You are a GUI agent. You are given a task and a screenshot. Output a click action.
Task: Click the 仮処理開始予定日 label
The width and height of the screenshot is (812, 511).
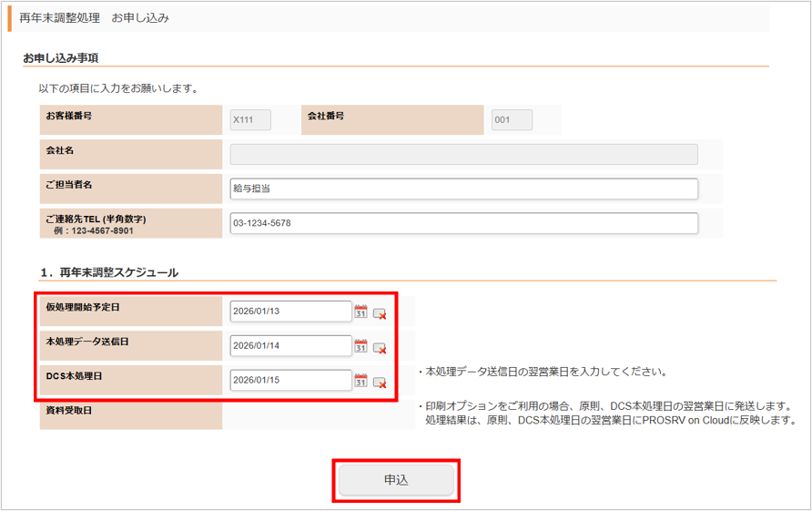pos(83,307)
